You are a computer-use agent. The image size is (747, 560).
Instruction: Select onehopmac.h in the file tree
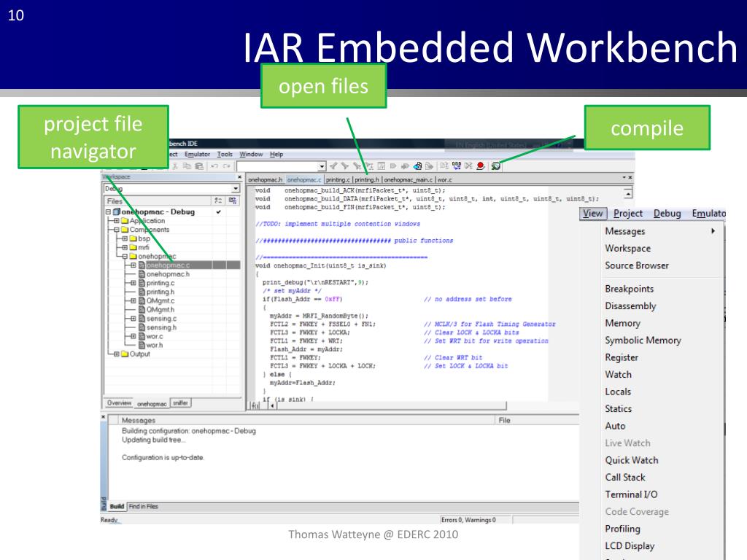click(168, 274)
